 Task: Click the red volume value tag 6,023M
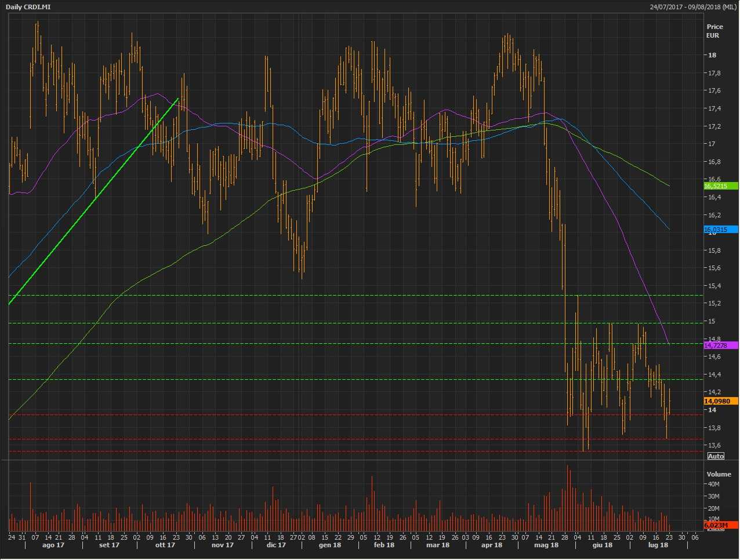(720, 525)
